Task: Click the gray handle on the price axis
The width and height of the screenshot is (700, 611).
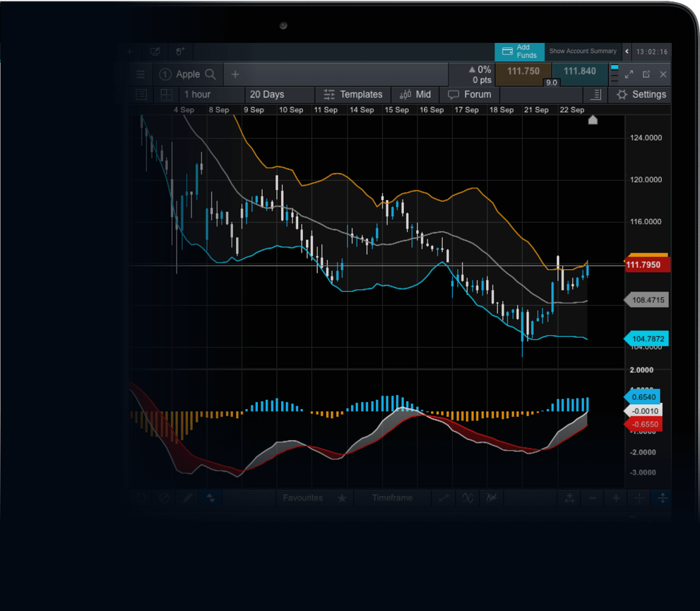Action: tap(646, 299)
